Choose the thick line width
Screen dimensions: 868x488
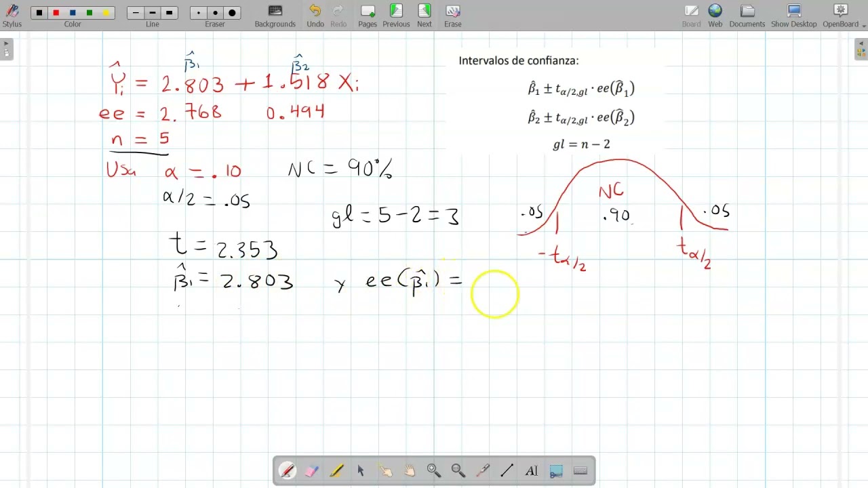click(x=169, y=13)
